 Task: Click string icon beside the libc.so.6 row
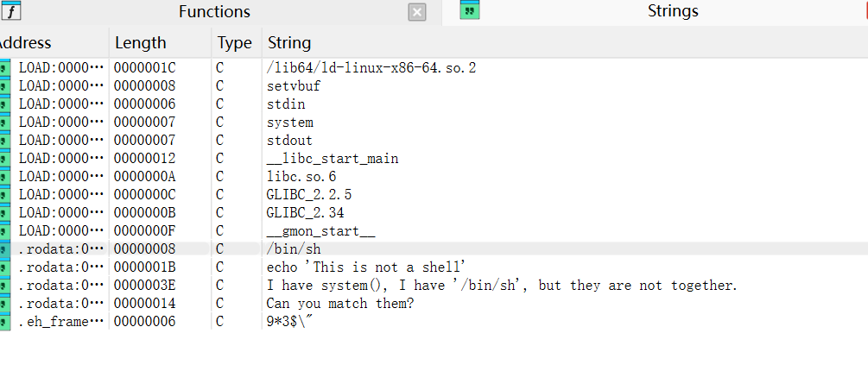click(x=5, y=177)
